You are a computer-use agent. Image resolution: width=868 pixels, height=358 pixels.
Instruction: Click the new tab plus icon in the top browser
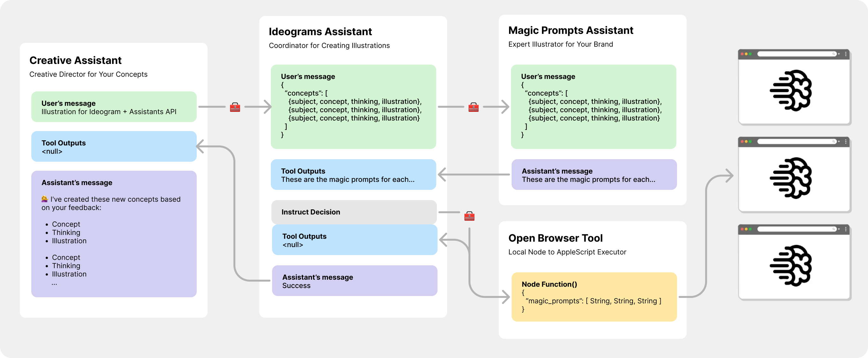click(x=839, y=54)
